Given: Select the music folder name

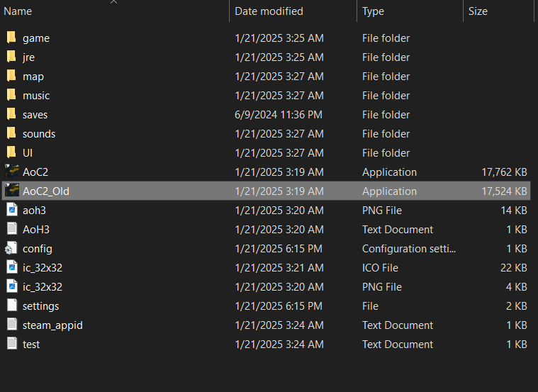Looking at the screenshot, I should coord(36,95).
